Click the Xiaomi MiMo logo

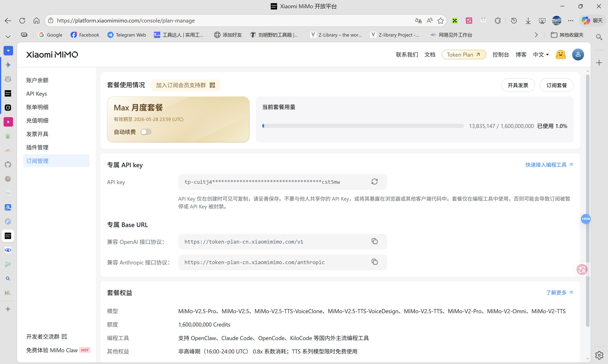52,55
